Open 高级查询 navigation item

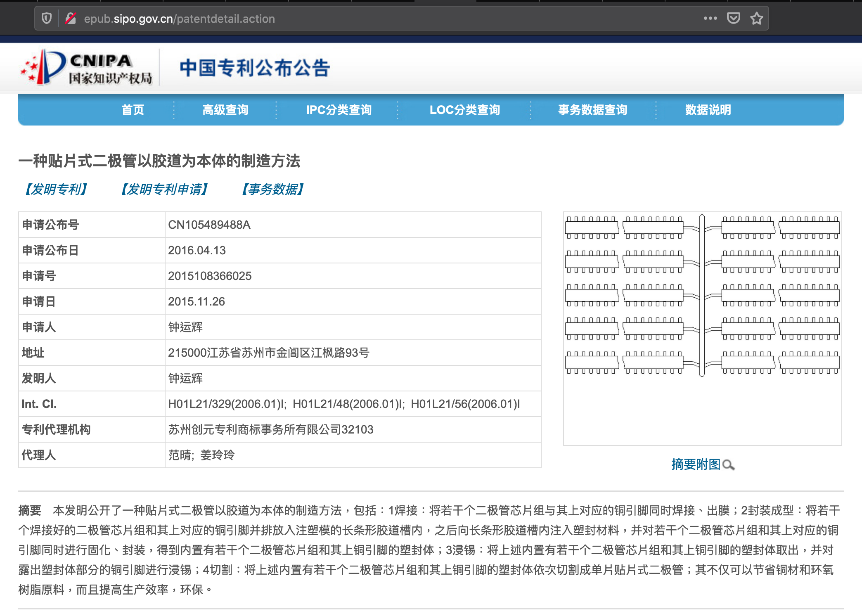click(x=225, y=110)
